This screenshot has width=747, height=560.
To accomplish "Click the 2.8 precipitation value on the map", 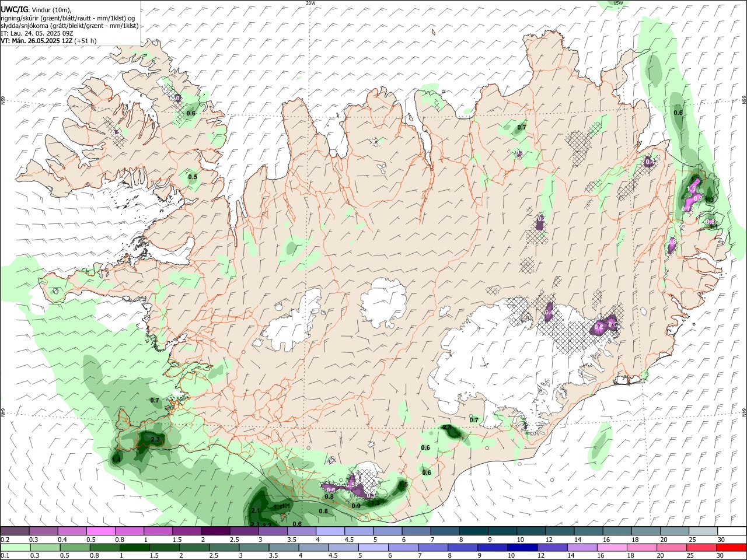I will pyautogui.click(x=447, y=428).
